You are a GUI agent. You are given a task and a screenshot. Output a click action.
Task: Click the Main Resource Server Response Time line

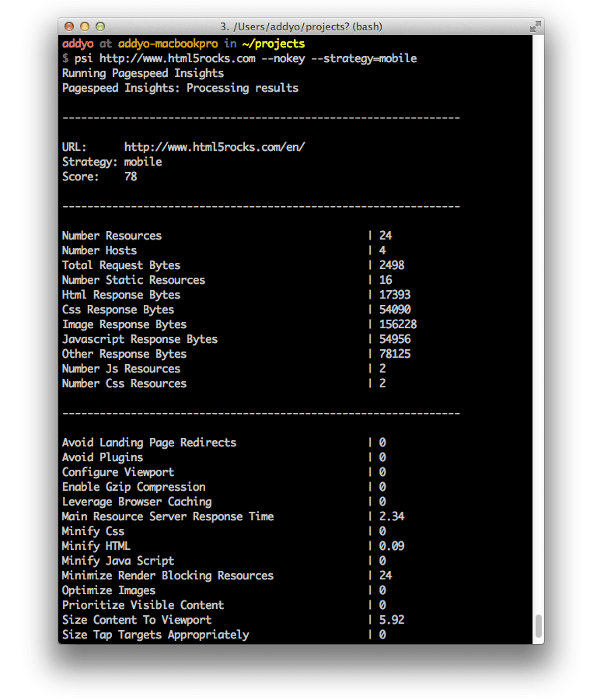(168, 516)
